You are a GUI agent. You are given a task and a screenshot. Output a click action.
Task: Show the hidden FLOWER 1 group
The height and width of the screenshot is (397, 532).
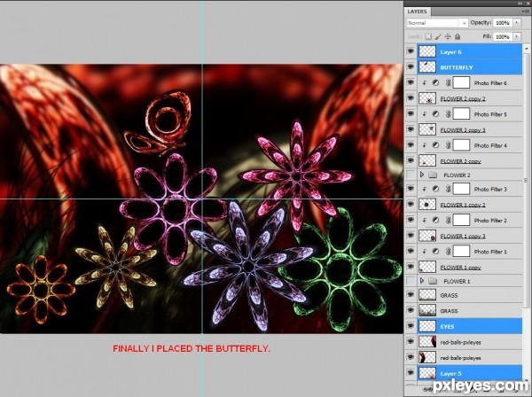coord(411,281)
